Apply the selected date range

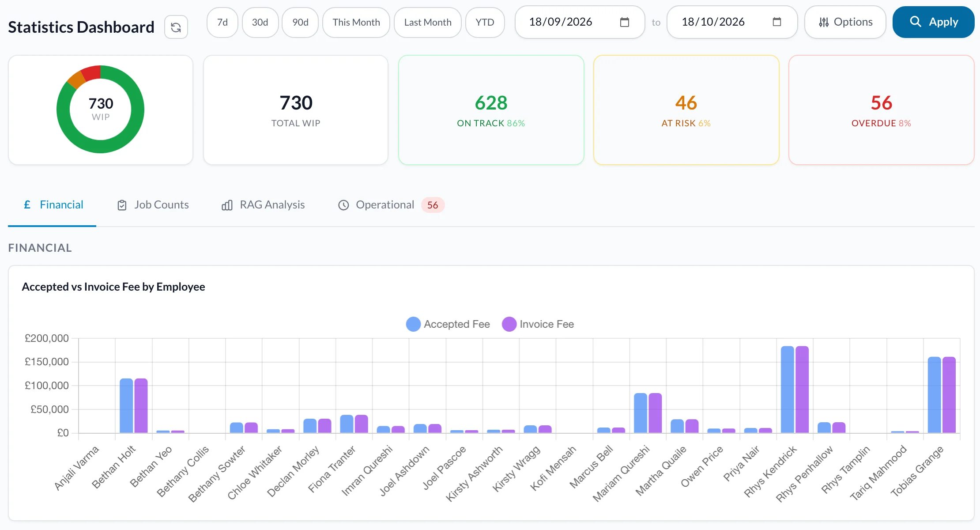coord(933,22)
